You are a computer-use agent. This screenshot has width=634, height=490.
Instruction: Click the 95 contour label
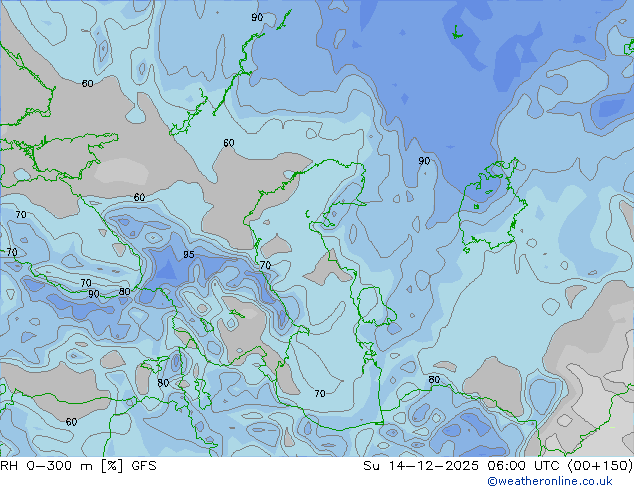point(189,255)
